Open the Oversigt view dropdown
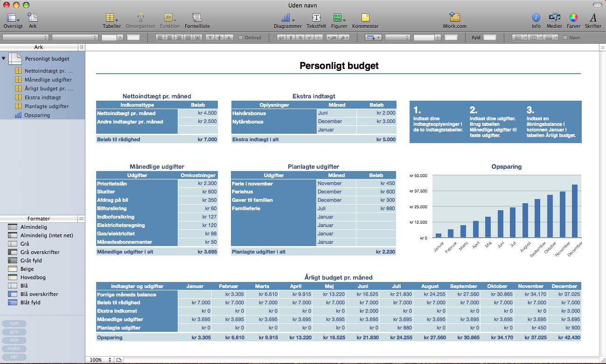 pos(13,19)
